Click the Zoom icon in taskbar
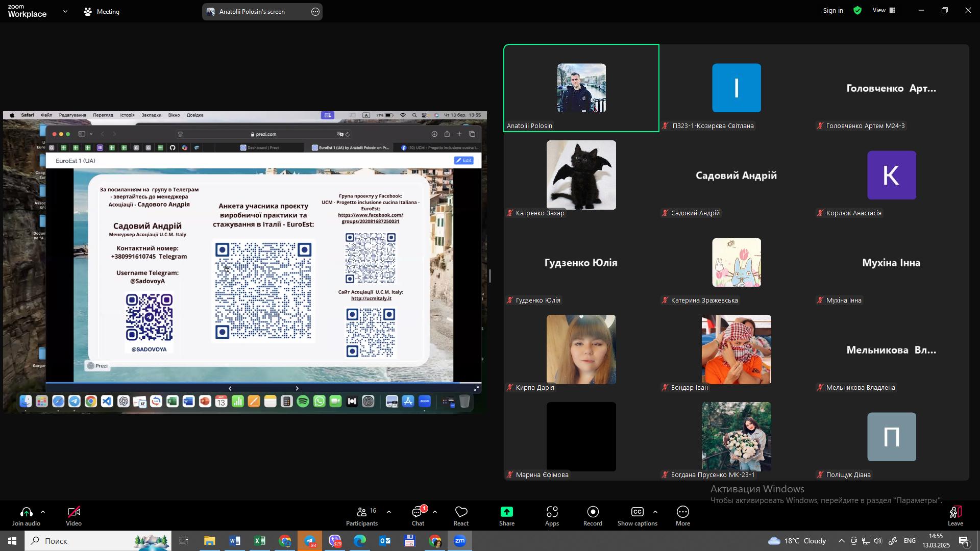Screen dimensions: 980x551 (x=460, y=541)
